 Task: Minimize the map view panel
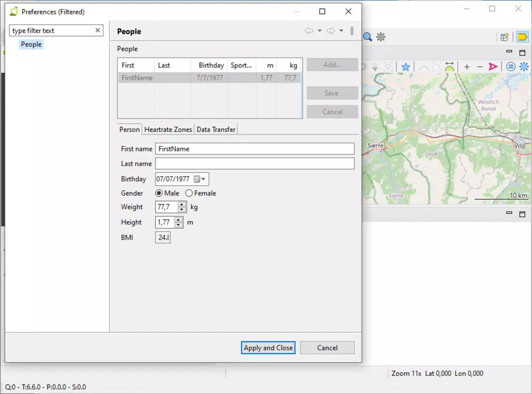[509, 52]
